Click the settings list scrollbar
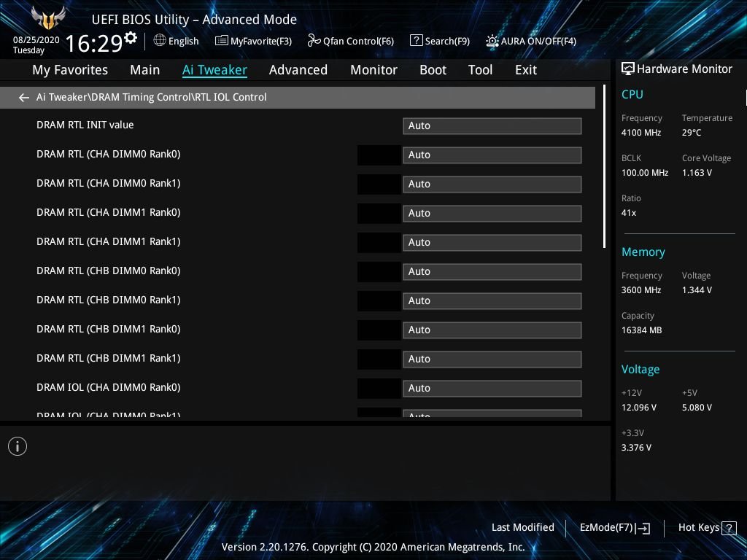The width and height of the screenshot is (747, 560). click(604, 167)
